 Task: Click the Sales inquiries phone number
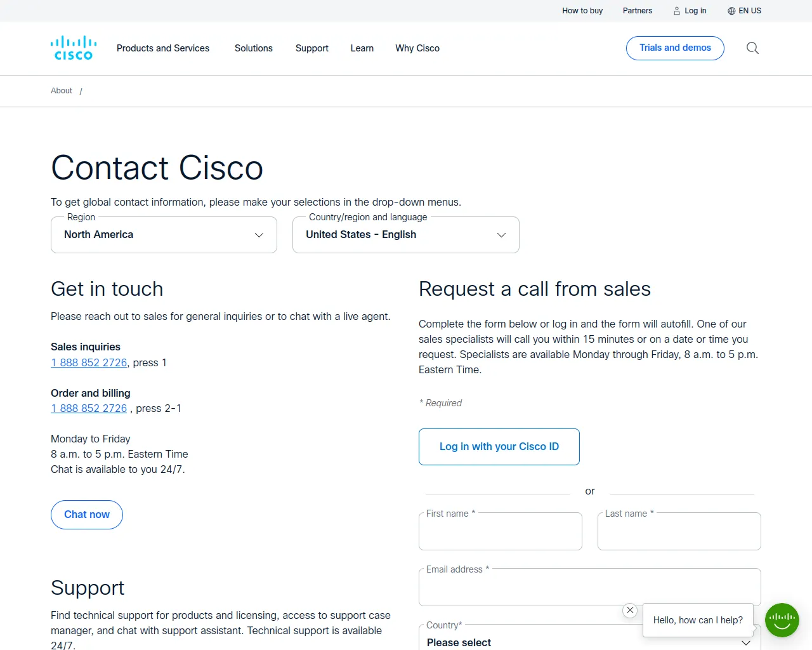(x=89, y=362)
